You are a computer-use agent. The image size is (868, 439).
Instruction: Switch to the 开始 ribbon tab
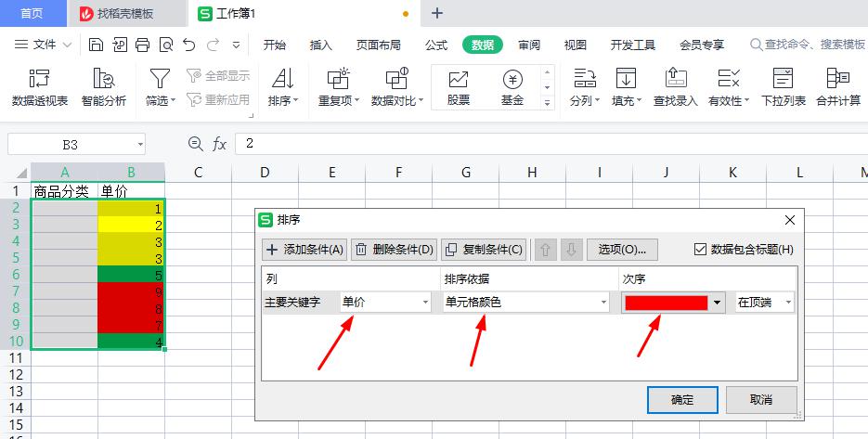point(275,45)
